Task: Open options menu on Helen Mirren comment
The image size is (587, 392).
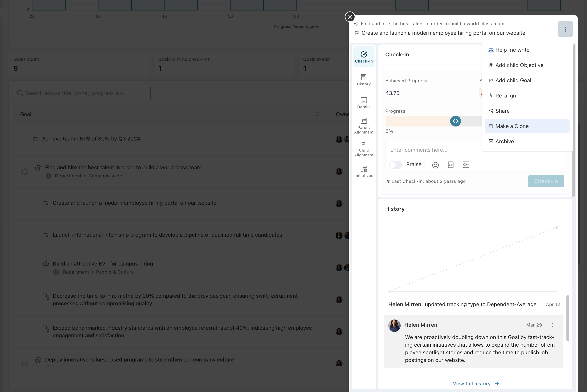Action: pyautogui.click(x=553, y=325)
